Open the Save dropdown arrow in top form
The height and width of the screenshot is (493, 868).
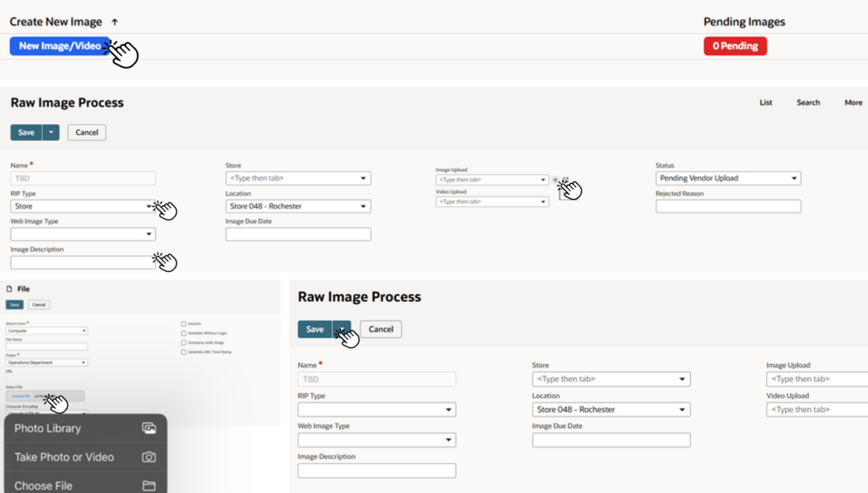pos(51,132)
